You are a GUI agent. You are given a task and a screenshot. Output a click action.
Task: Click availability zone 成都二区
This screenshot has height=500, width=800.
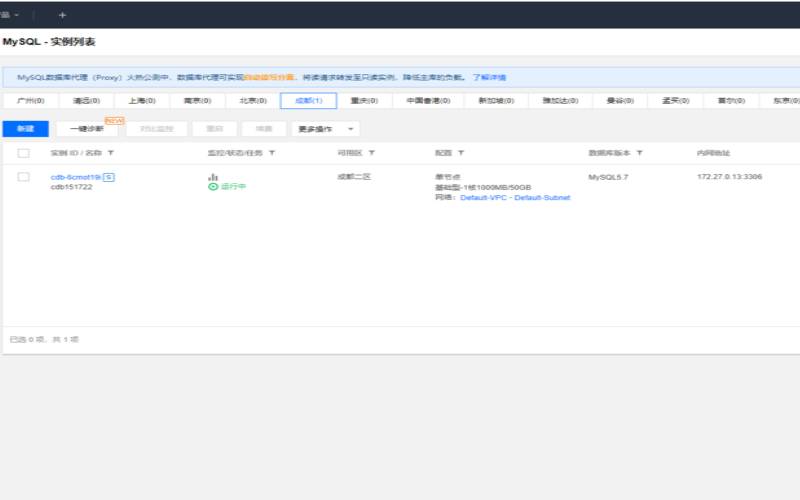click(354, 177)
